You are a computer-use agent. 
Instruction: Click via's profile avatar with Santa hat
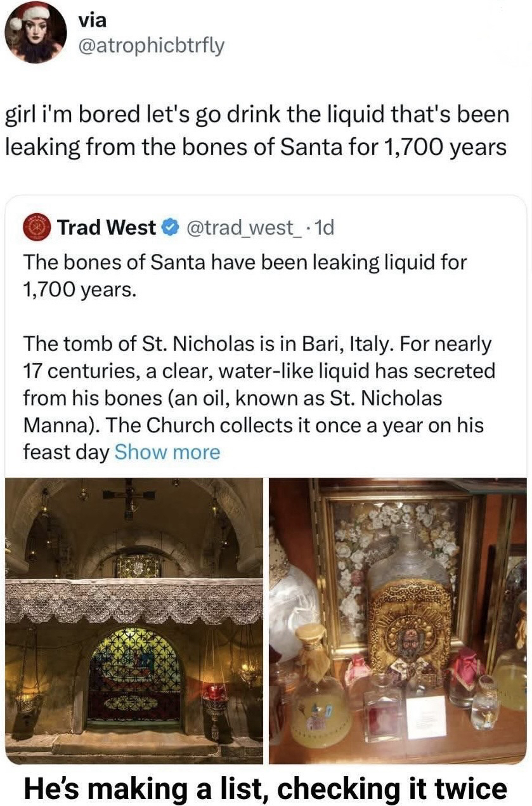[36, 32]
